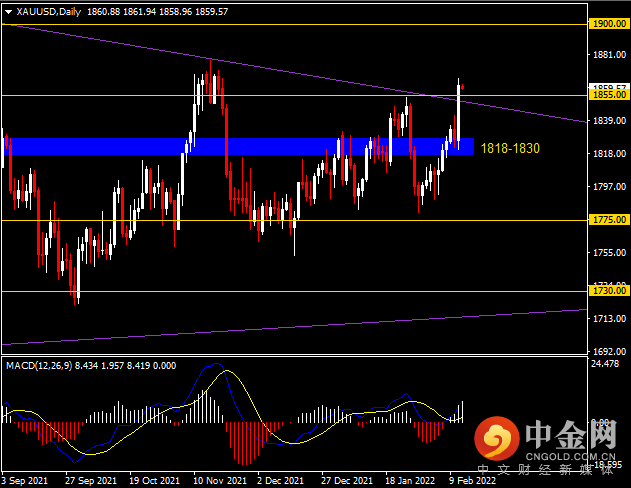Select the 27 Dec 2021 date label
The height and width of the screenshot is (488, 631).
click(x=346, y=480)
